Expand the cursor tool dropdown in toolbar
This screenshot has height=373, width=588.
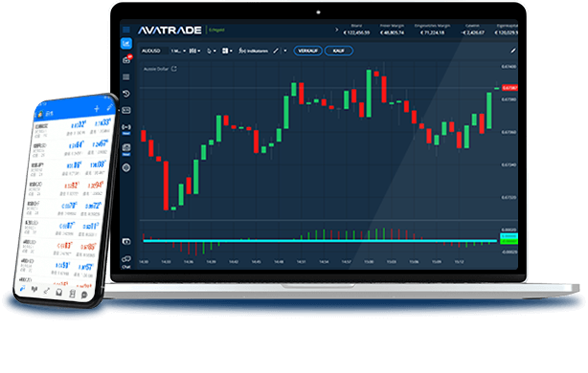tap(211, 51)
